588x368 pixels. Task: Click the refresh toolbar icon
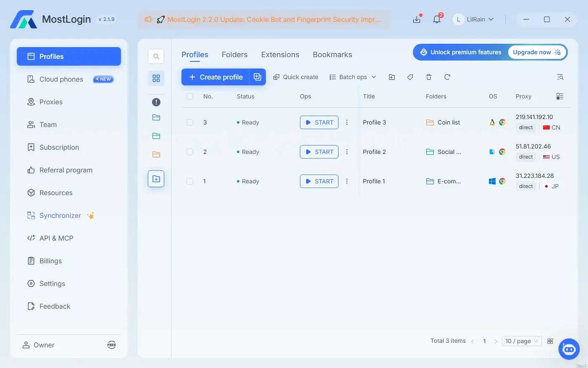coord(447,77)
